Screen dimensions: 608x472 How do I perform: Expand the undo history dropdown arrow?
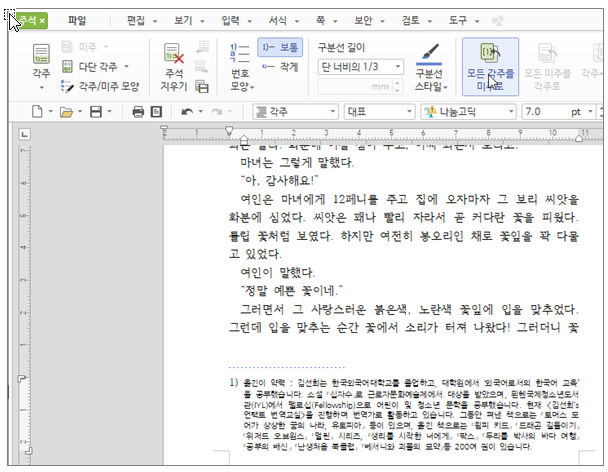click(200, 112)
